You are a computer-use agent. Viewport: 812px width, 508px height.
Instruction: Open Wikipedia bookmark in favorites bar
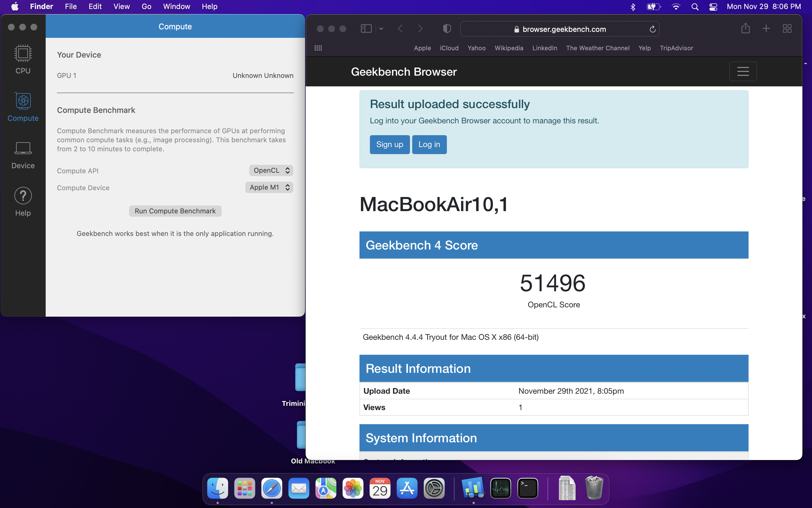pyautogui.click(x=509, y=48)
